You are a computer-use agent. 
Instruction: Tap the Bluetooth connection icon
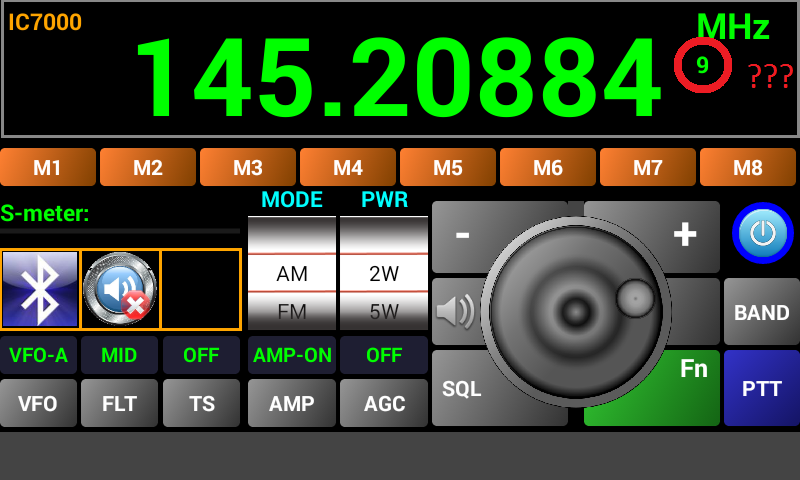[x=40, y=289]
